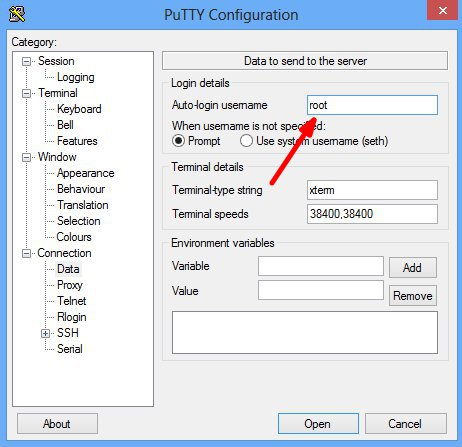Image resolution: width=462 pixels, height=447 pixels.
Task: Click the Cancel button
Action: pos(406,424)
